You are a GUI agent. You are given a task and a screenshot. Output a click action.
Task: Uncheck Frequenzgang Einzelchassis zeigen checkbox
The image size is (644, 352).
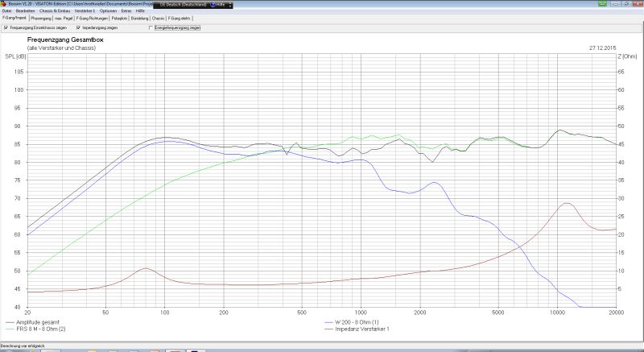[6, 27]
